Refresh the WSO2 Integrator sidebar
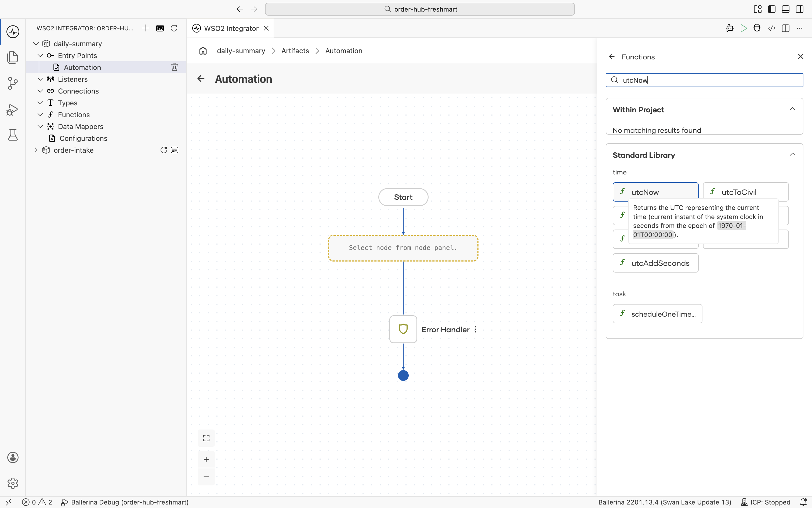 pos(174,28)
